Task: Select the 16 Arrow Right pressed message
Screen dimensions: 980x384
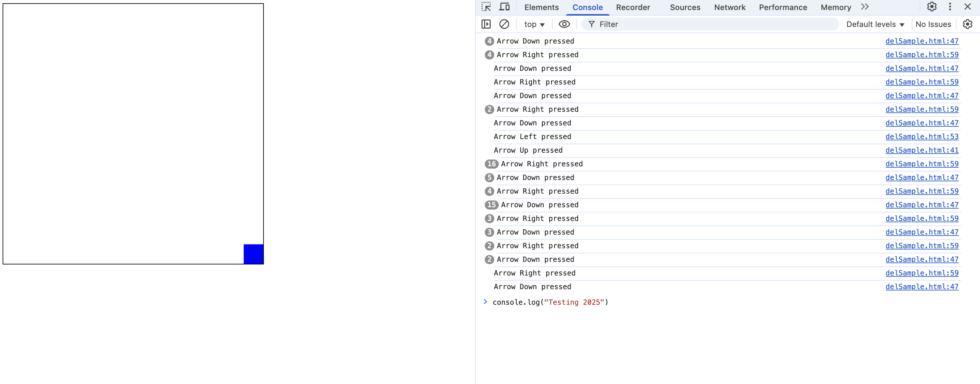Action: pos(542,164)
